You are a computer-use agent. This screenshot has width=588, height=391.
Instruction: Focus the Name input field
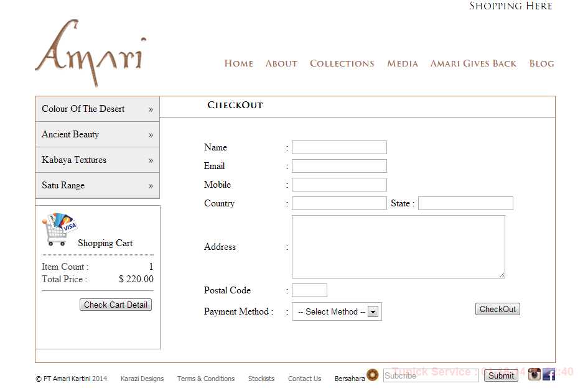(x=339, y=147)
